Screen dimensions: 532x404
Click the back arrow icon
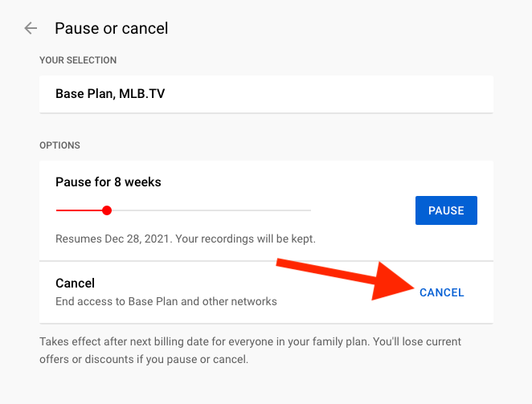tap(31, 29)
